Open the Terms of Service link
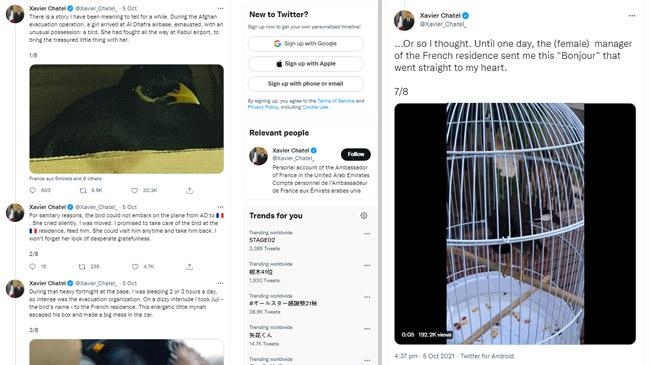650x365 pixels. click(336, 101)
